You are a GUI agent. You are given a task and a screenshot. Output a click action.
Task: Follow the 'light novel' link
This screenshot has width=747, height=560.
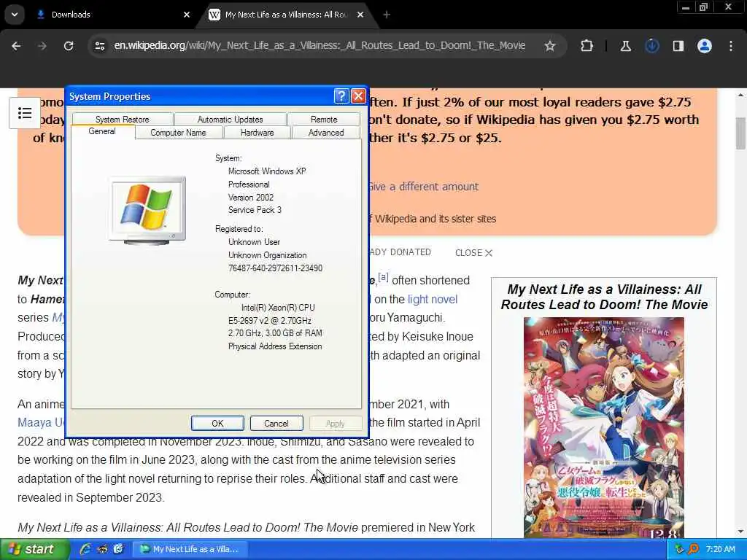coord(432,299)
